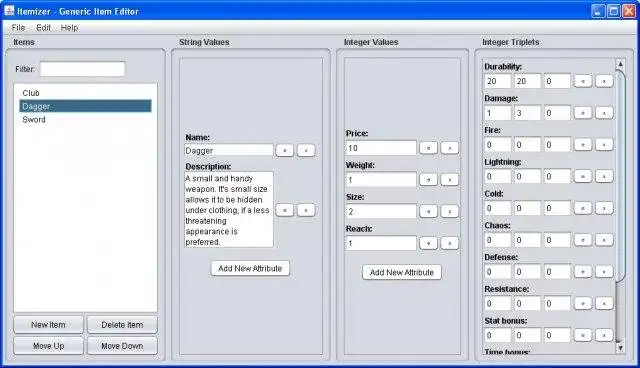640x368 pixels.
Task: Click the x button in Price row
Action: click(449, 148)
